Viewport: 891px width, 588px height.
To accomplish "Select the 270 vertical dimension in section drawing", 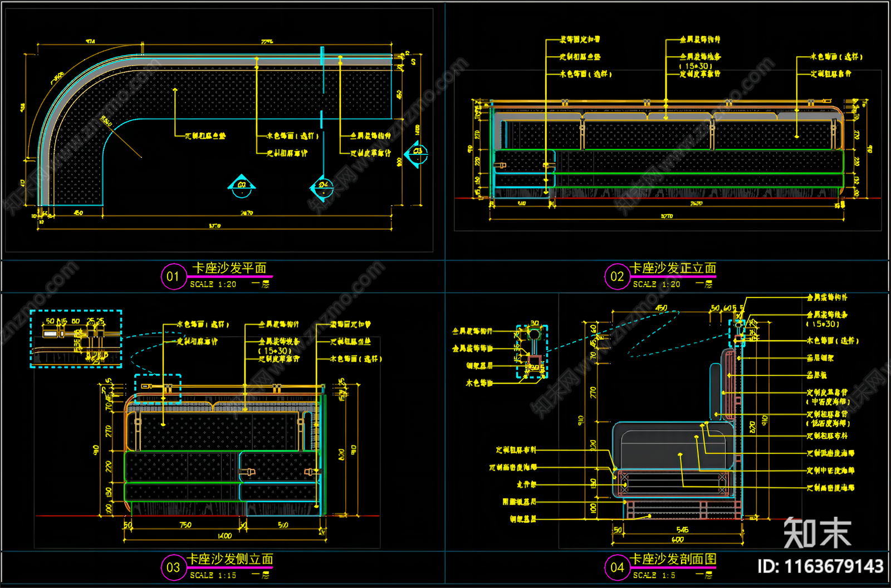I will 594,393.
